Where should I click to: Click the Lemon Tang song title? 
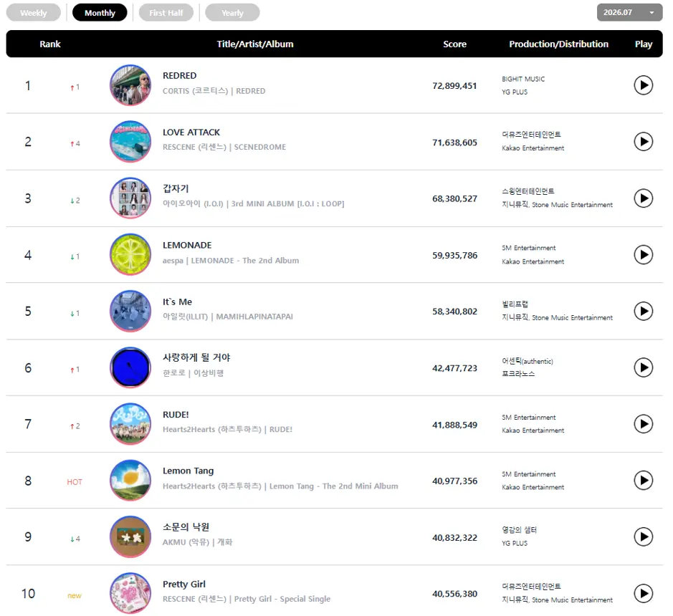point(188,471)
